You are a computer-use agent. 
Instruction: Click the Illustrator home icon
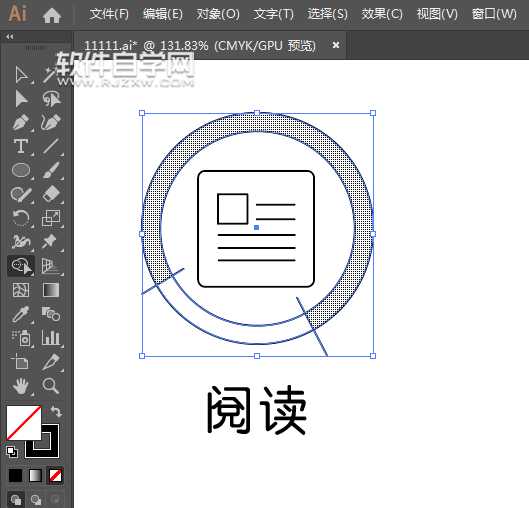tap(52, 15)
